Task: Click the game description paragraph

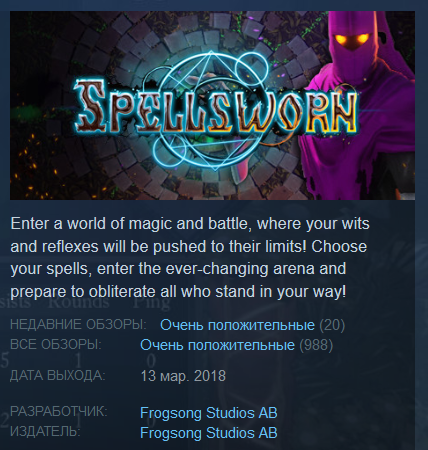Action: click(x=190, y=258)
